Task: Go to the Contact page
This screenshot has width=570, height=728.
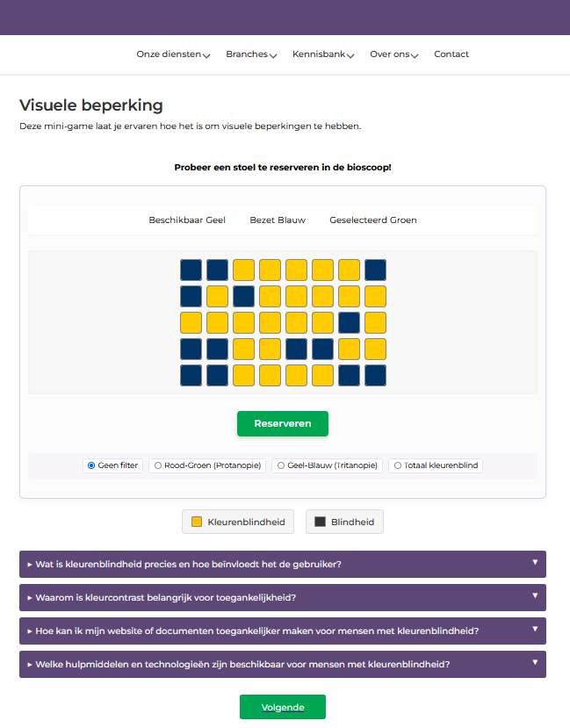Action: click(x=451, y=54)
